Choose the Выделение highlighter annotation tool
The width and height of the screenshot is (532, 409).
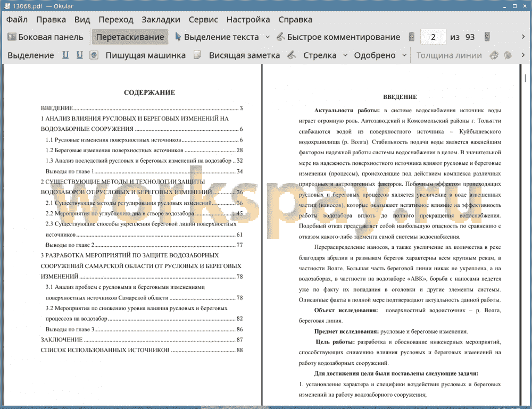pos(30,55)
